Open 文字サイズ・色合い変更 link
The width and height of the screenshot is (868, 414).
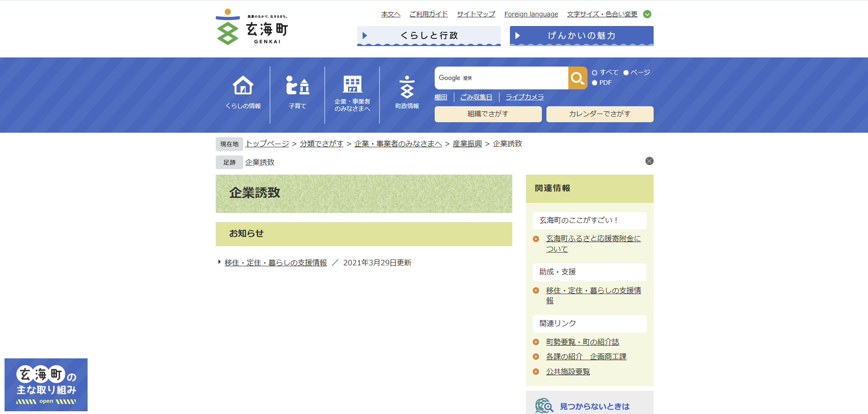pos(602,14)
